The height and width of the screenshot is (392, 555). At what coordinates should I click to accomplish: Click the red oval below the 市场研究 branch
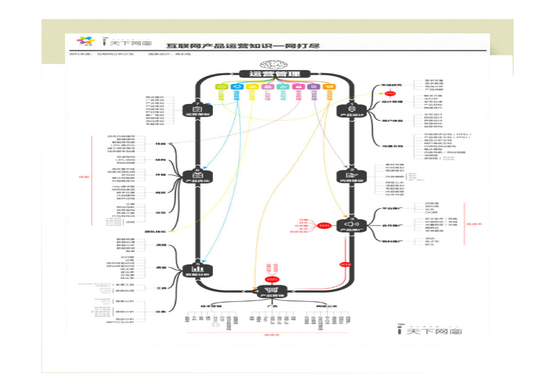tap(390, 94)
